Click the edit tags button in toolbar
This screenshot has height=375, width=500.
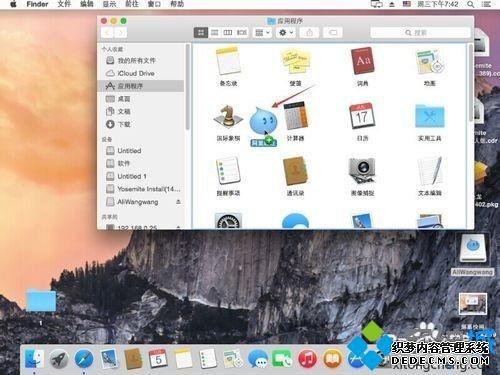pos(333,32)
